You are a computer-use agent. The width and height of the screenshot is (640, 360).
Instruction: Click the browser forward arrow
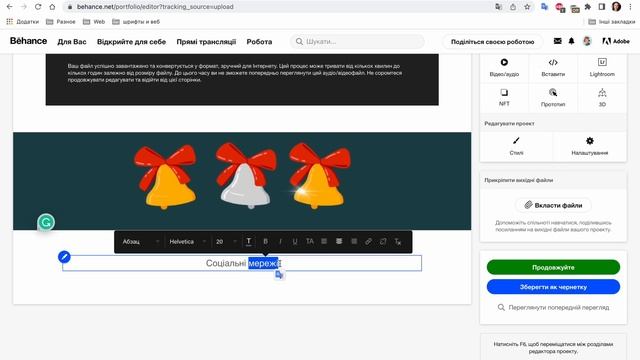pos(24,7)
